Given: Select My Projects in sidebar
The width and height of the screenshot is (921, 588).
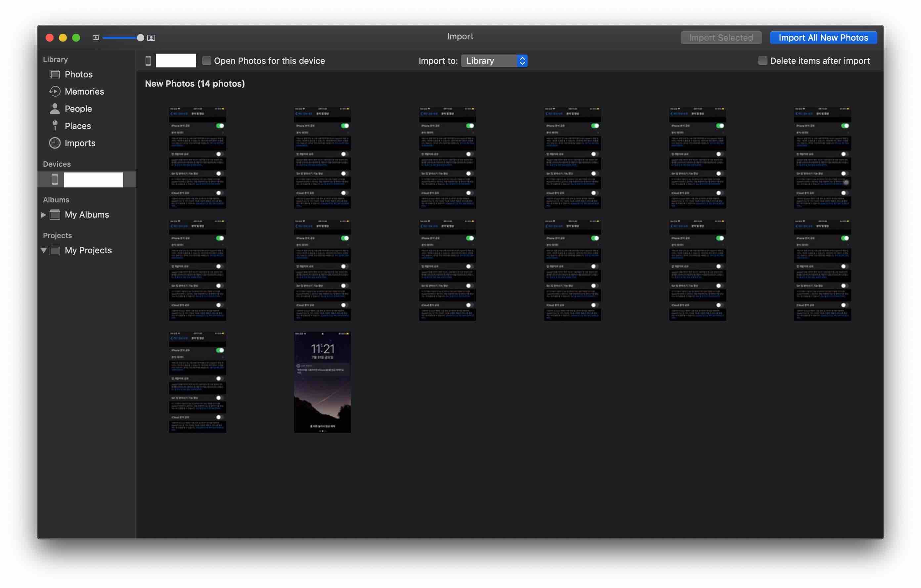Looking at the screenshot, I should pos(88,250).
